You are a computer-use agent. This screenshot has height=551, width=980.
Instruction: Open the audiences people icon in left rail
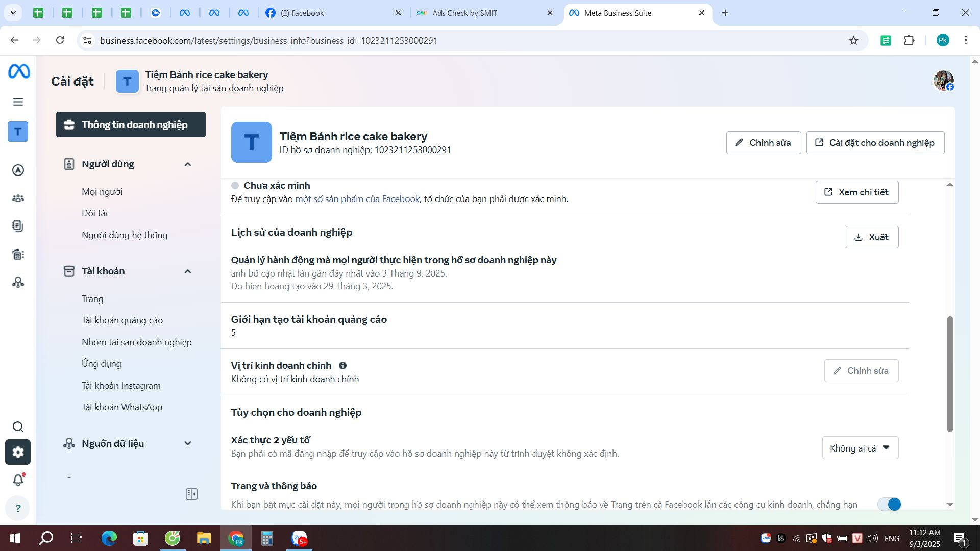click(x=18, y=198)
